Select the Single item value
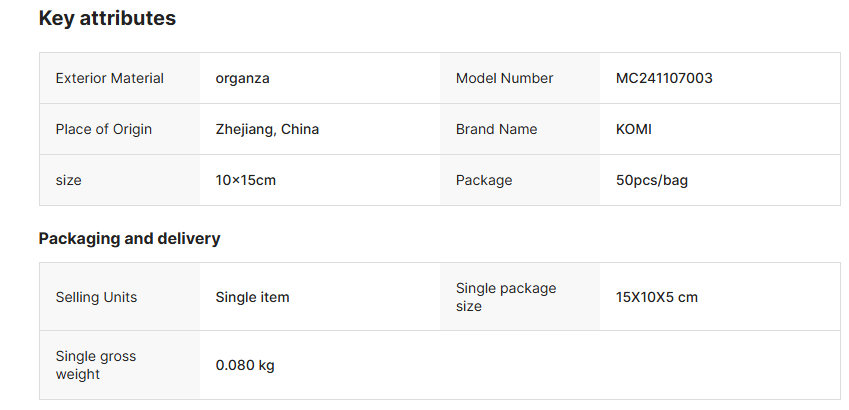Screen dimensions: 849x410 pyautogui.click(x=253, y=297)
